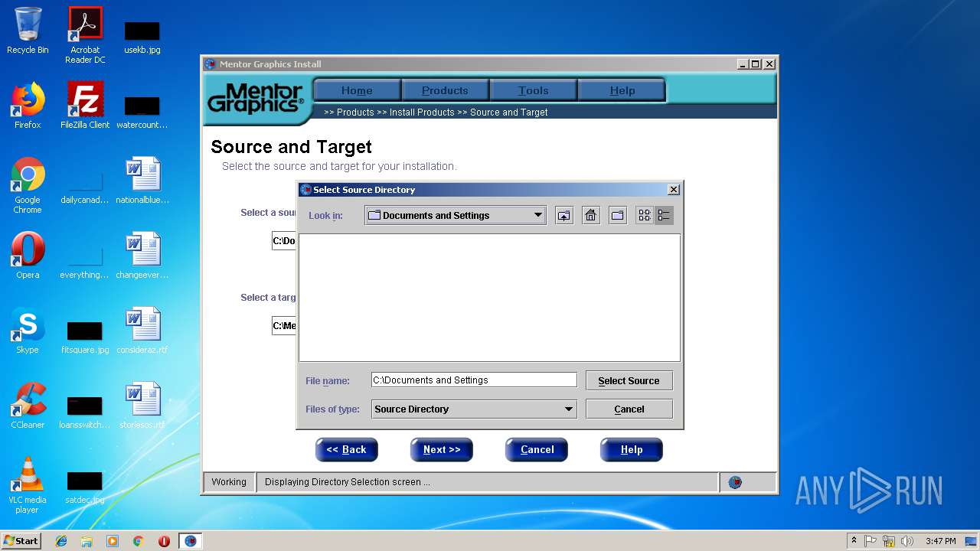
Task: Click the installer's bottom Cancel button
Action: click(x=537, y=450)
